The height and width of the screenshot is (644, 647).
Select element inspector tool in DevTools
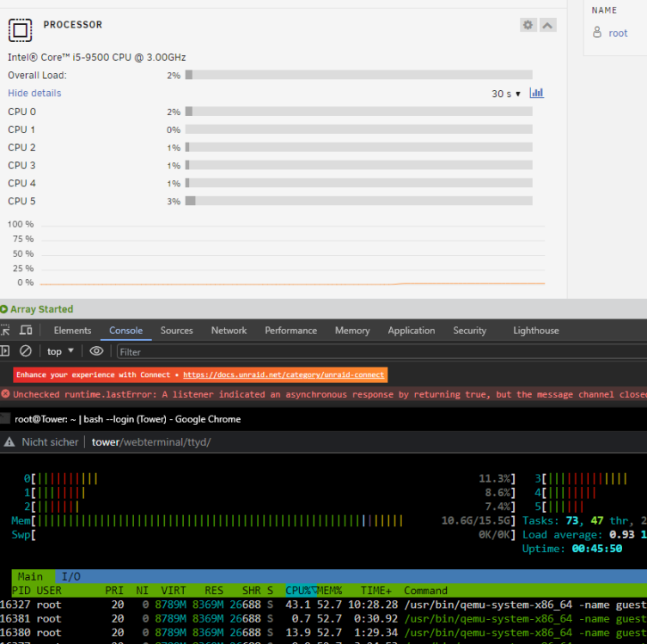coord(5,331)
